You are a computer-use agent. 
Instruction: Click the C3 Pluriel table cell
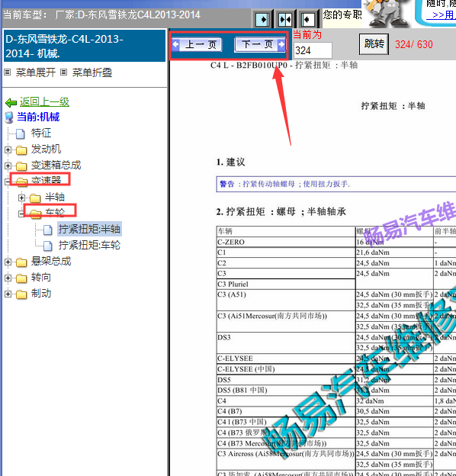(x=286, y=285)
